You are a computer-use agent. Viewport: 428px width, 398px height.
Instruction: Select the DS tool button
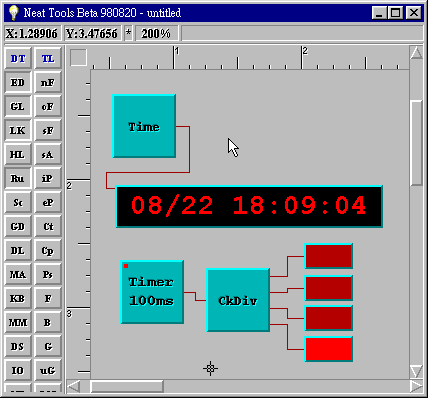pyautogui.click(x=18, y=346)
